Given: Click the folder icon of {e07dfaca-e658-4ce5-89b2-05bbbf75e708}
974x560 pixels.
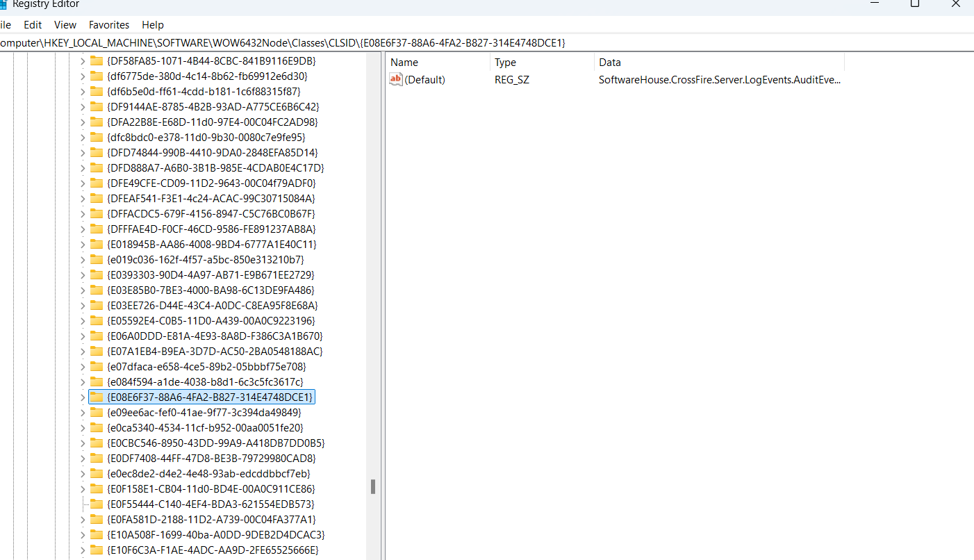Looking at the screenshot, I should click(x=97, y=367).
